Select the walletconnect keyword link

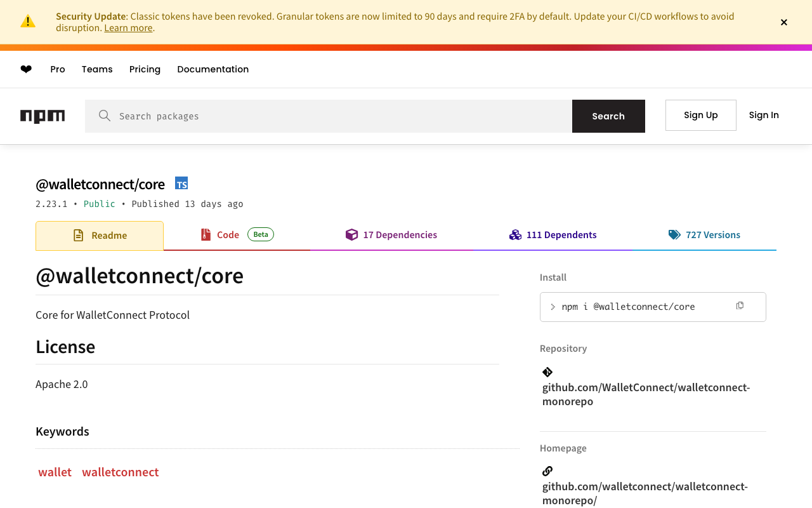(121, 472)
